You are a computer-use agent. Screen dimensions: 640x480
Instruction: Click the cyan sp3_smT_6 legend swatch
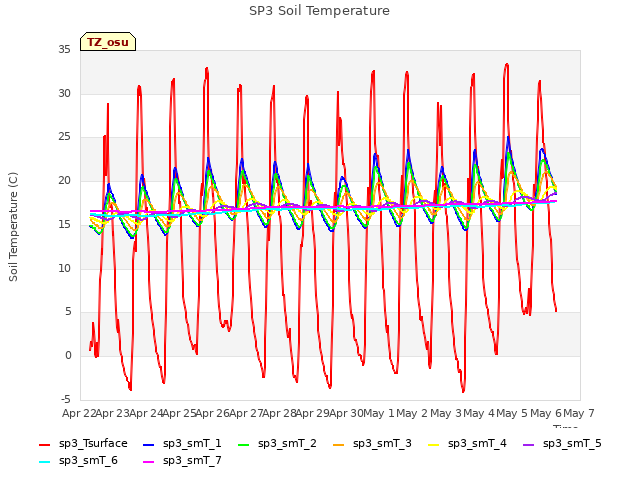pos(44,462)
